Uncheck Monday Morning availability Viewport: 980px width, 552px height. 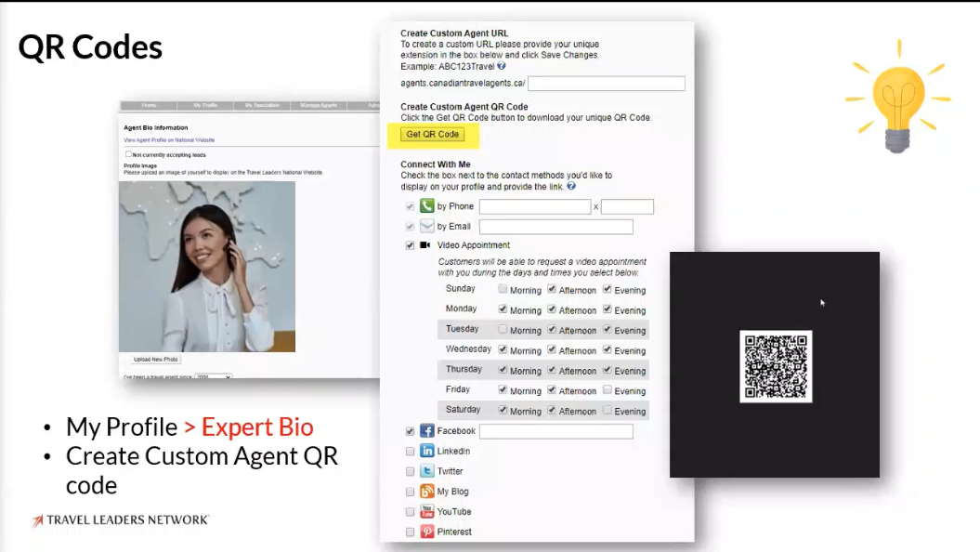coord(503,309)
